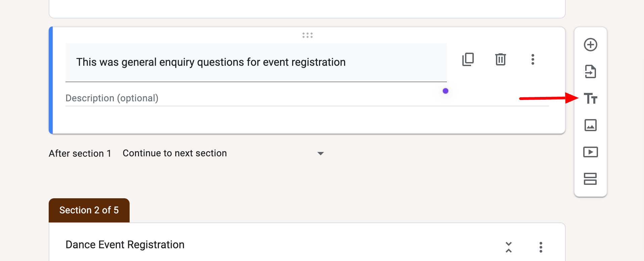The image size is (644, 261).
Task: Select the enquiry questions title text
Action: (211, 62)
